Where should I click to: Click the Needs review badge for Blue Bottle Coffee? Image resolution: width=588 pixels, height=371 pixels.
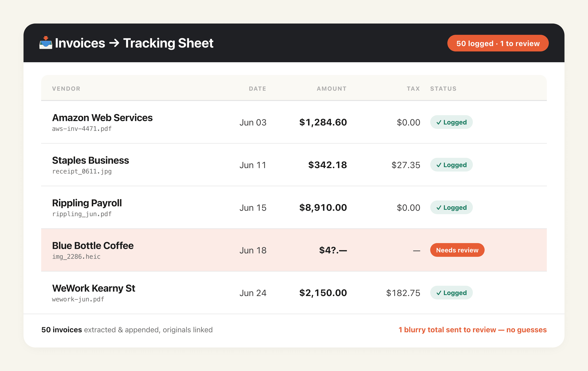[457, 250]
